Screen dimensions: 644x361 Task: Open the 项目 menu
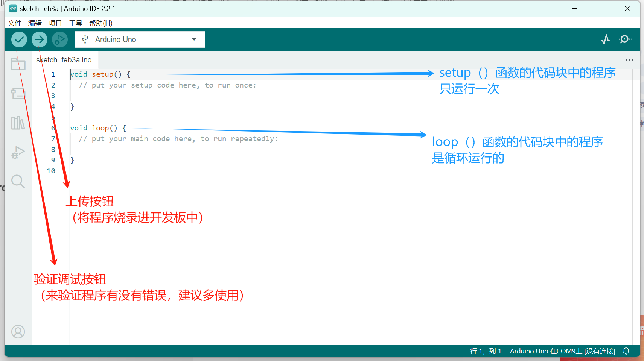(x=55, y=23)
